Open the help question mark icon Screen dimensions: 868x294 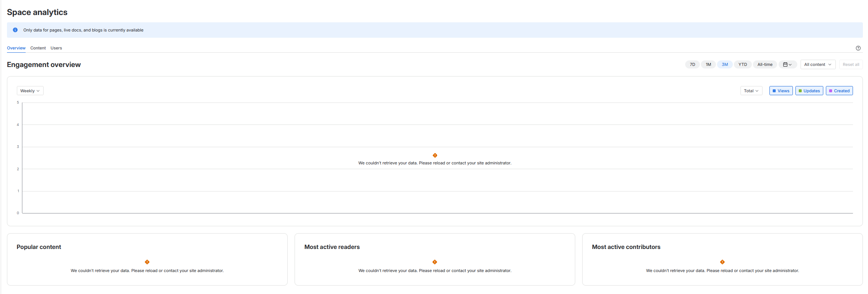[858, 48]
